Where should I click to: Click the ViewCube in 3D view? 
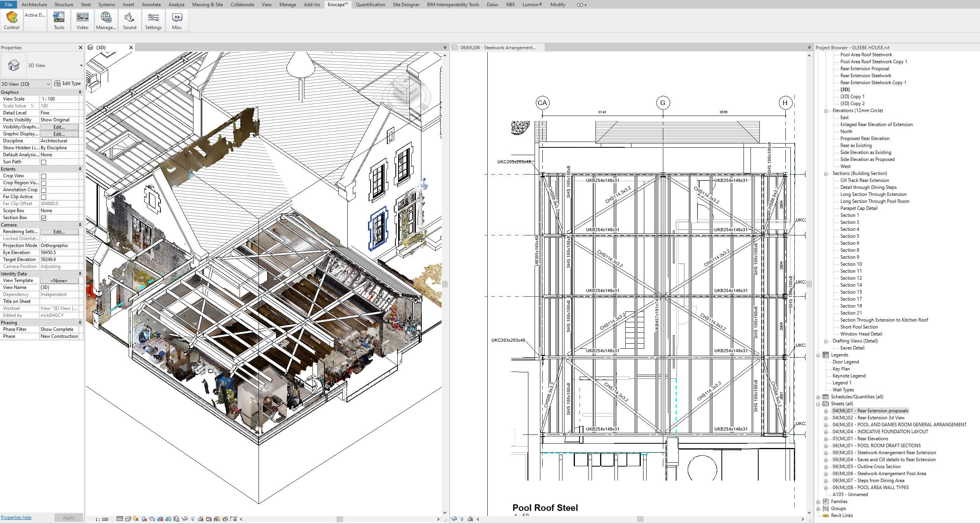(x=405, y=90)
